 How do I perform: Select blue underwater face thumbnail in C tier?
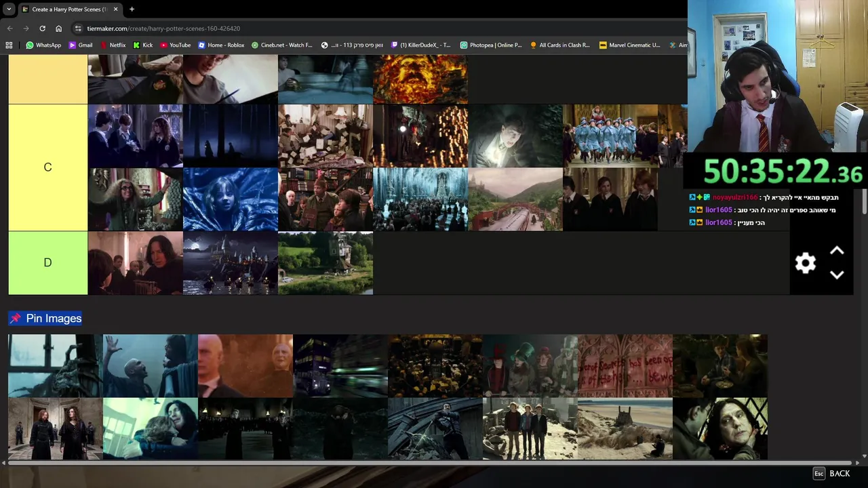(x=231, y=199)
